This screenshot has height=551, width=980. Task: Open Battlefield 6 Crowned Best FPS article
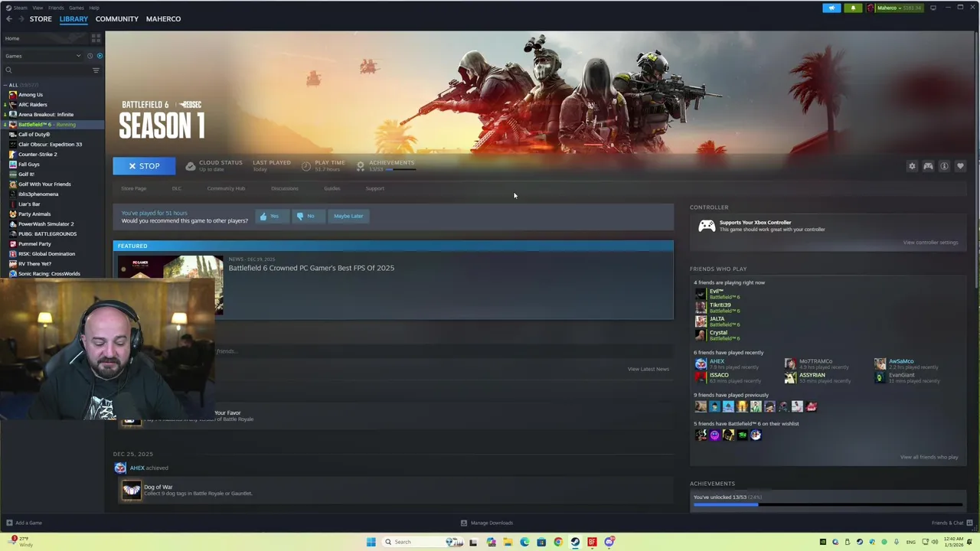tap(312, 268)
